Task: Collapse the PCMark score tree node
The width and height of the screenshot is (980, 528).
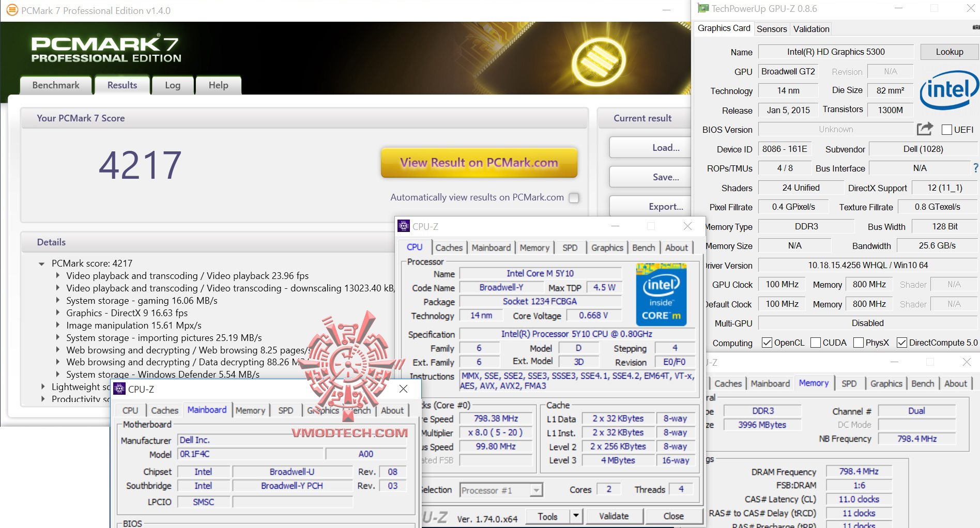Action: pos(41,263)
